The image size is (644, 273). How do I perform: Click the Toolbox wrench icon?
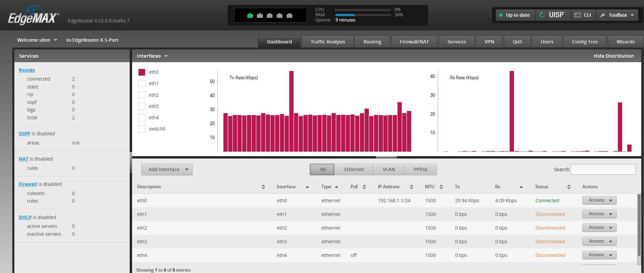click(x=603, y=15)
